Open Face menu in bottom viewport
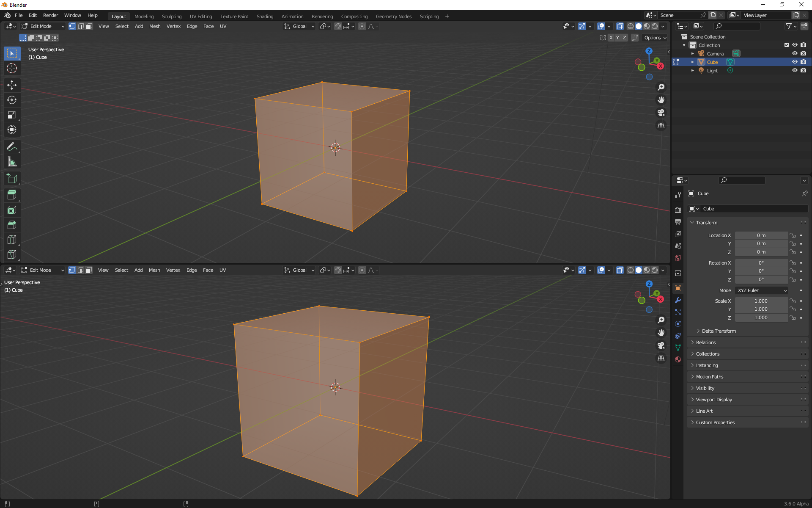The height and width of the screenshot is (508, 812). pos(208,270)
